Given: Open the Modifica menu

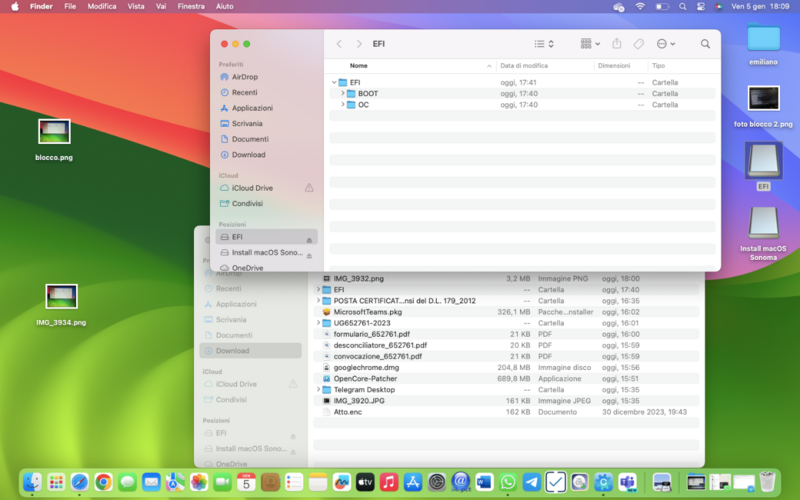Looking at the screenshot, I should 102,7.
